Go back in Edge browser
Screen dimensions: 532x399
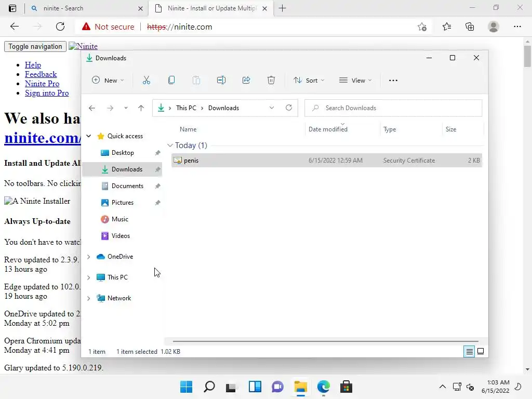pyautogui.click(x=14, y=26)
